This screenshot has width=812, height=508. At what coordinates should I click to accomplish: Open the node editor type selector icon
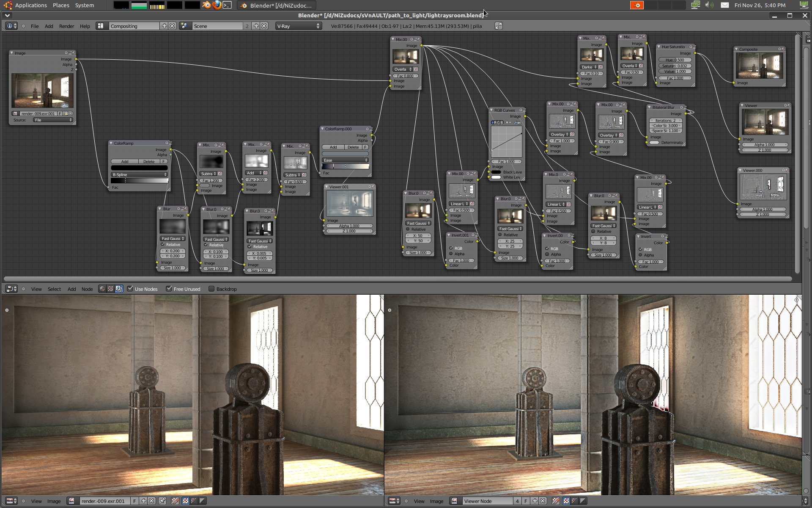click(x=11, y=289)
